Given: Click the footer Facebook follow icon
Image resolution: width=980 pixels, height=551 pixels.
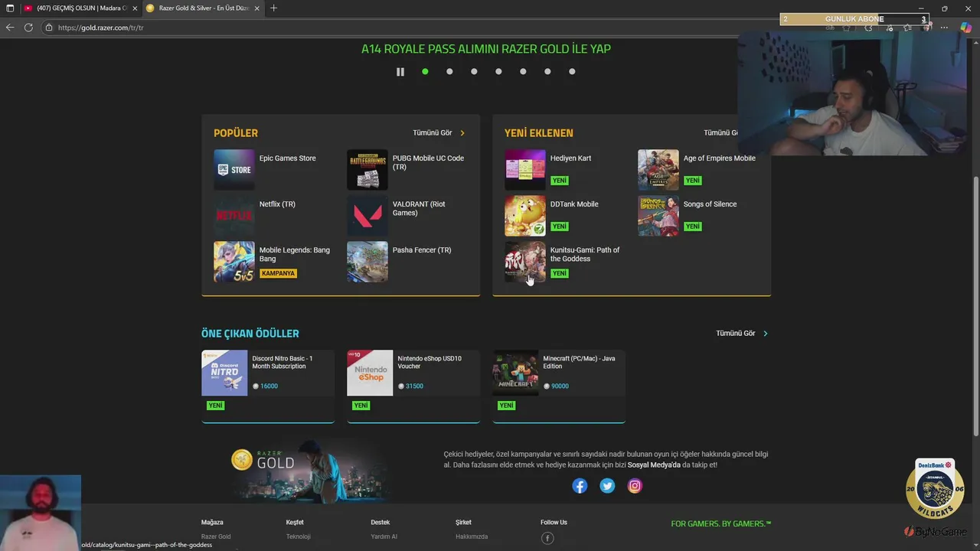Looking at the screenshot, I should [547, 538].
